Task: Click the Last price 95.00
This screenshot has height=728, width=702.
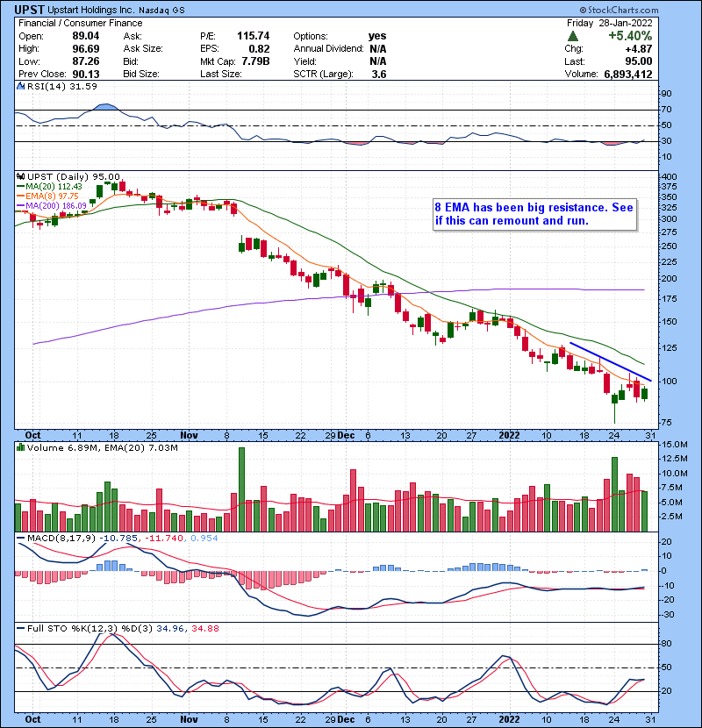Action: (639, 61)
